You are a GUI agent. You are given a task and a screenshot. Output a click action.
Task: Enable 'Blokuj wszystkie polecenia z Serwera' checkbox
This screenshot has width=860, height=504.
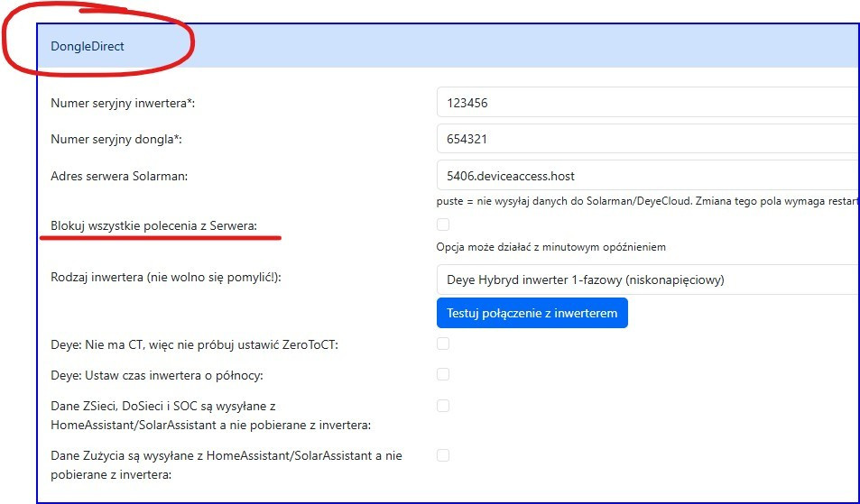click(x=443, y=225)
